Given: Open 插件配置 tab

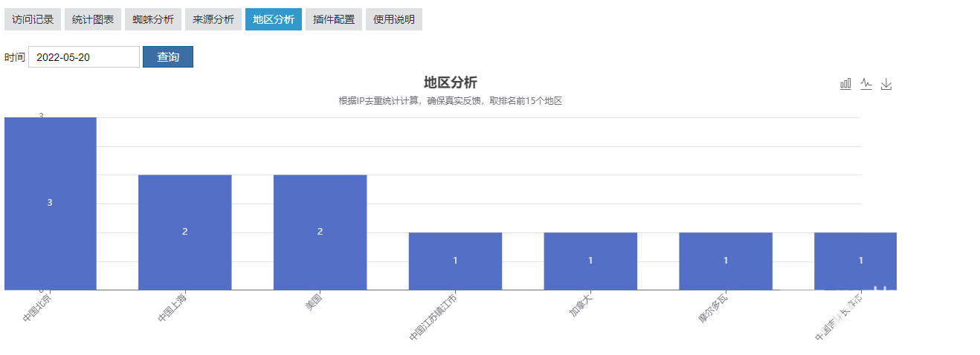Looking at the screenshot, I should coord(334,19).
